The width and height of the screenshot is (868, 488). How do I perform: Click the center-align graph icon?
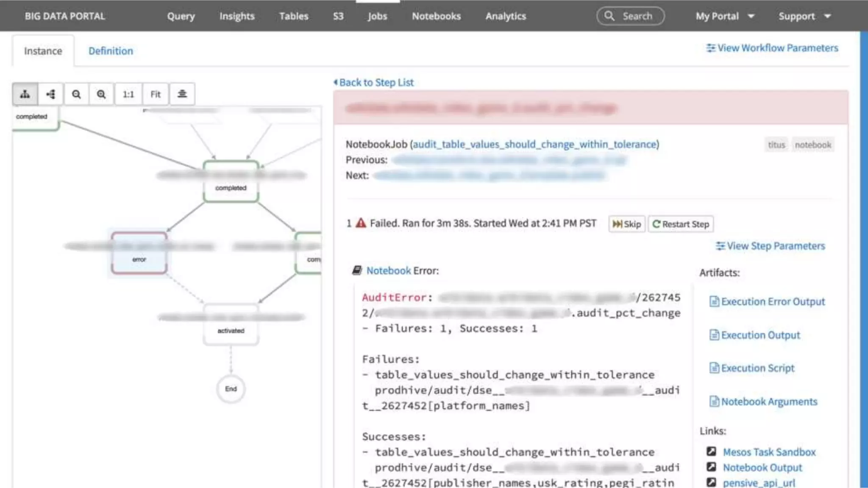click(182, 94)
